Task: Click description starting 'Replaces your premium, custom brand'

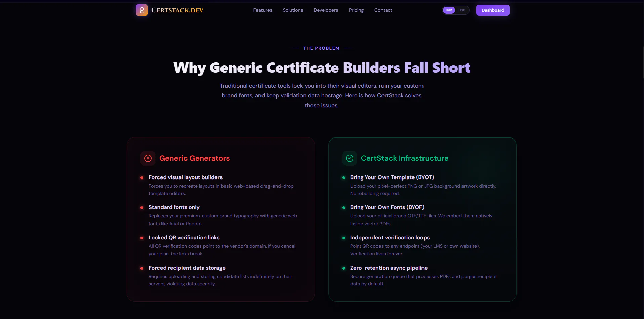Action: pyautogui.click(x=223, y=220)
